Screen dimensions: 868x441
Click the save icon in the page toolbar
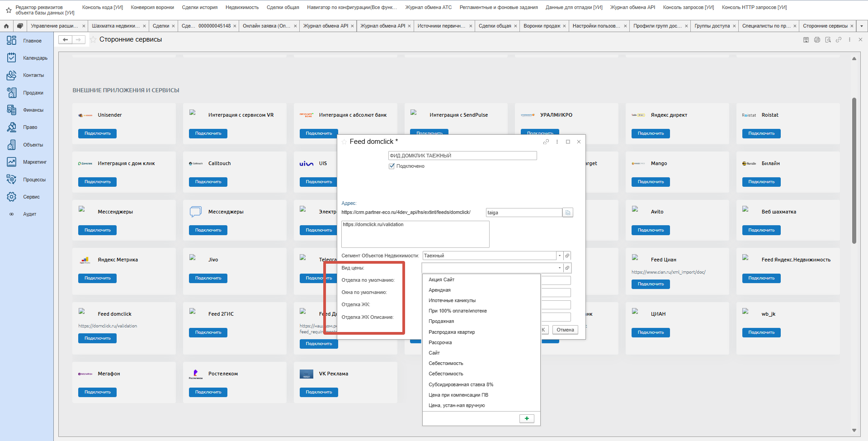coord(806,40)
